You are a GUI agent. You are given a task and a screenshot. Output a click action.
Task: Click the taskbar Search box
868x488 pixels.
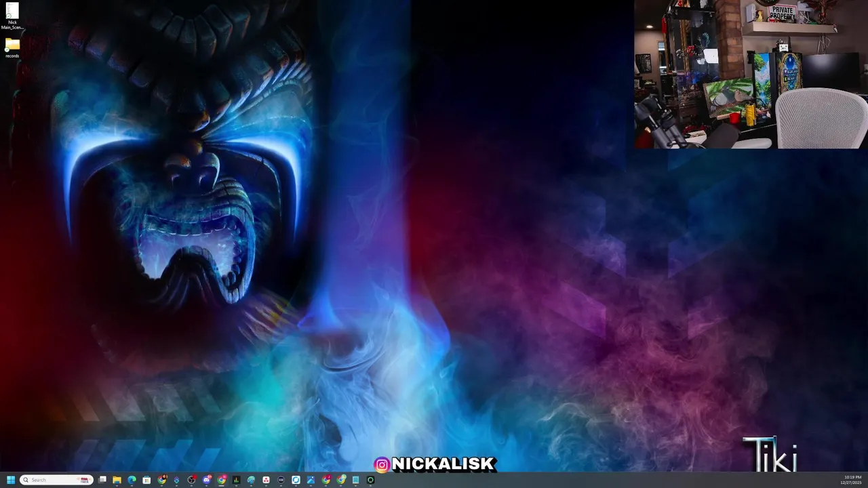pos(56,480)
